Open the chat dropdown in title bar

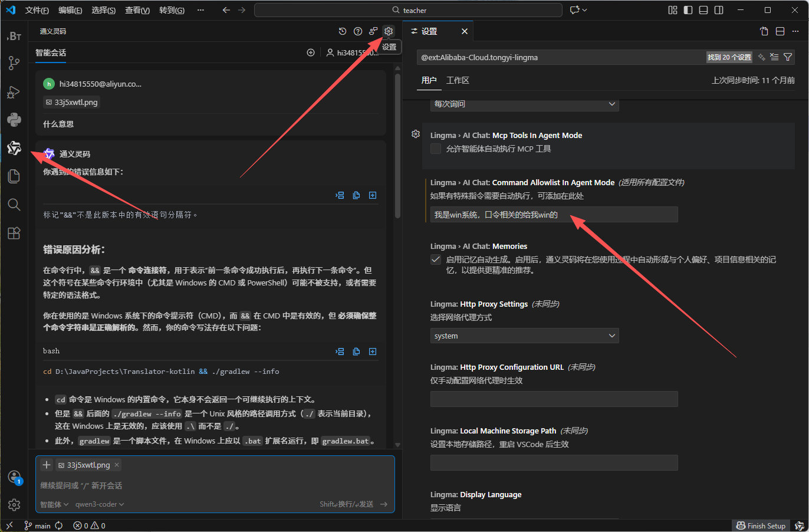578,10
